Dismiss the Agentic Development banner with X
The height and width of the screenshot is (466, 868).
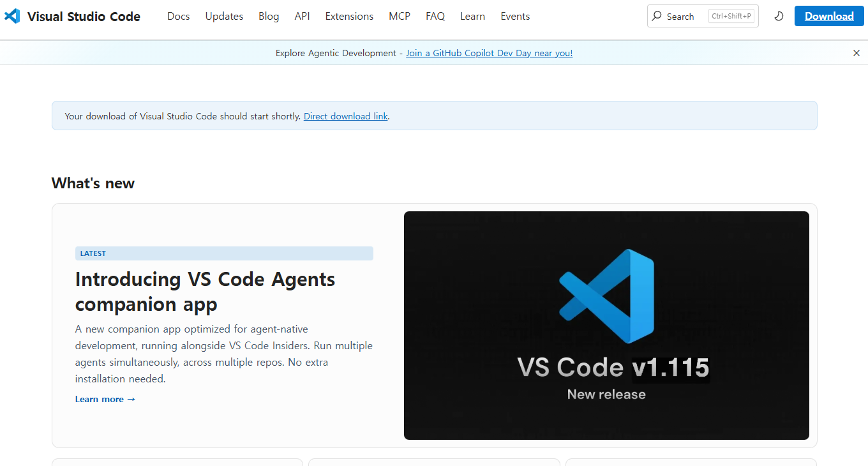[x=857, y=53]
